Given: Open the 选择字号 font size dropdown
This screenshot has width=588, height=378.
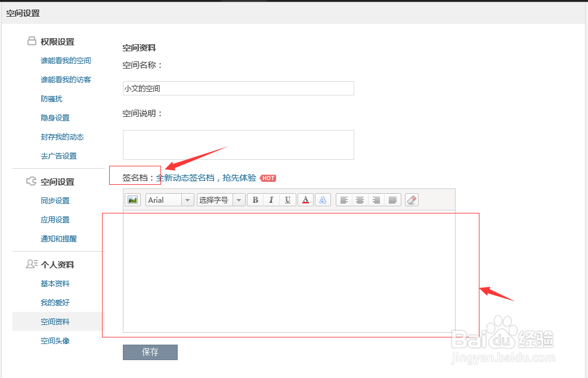Looking at the screenshot, I should (221, 200).
